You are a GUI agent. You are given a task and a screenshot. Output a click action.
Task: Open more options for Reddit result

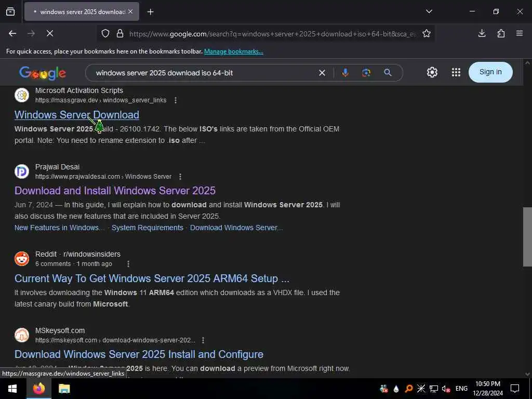coord(128,263)
